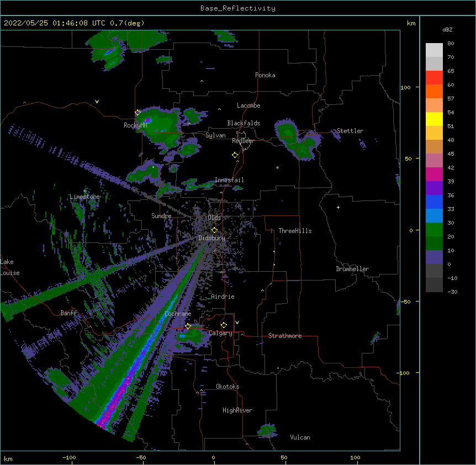Click the Okotoks city label
The image size is (476, 465).
(x=228, y=387)
